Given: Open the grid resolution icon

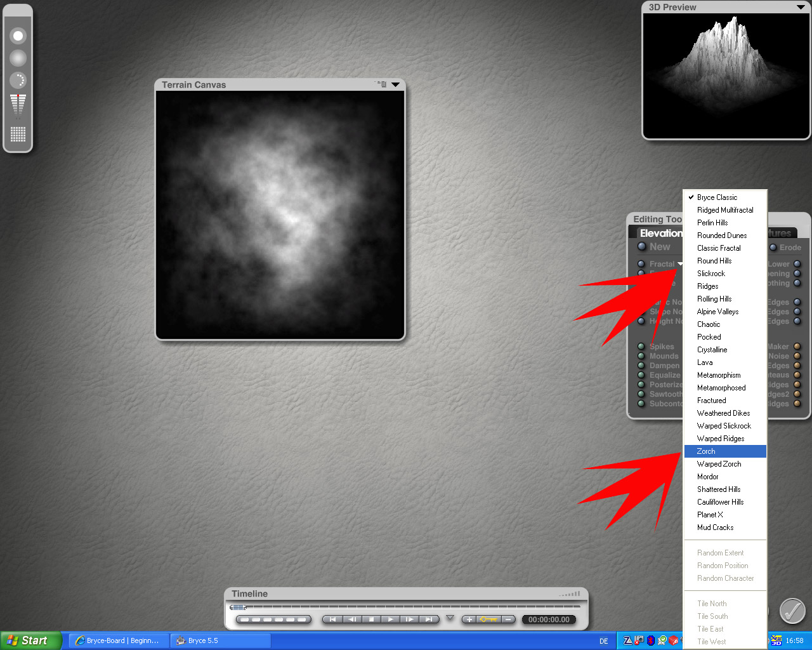Looking at the screenshot, I should point(18,134).
